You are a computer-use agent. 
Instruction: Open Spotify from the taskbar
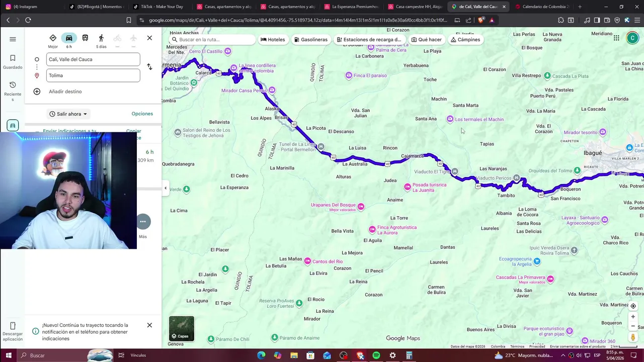pos(376,355)
